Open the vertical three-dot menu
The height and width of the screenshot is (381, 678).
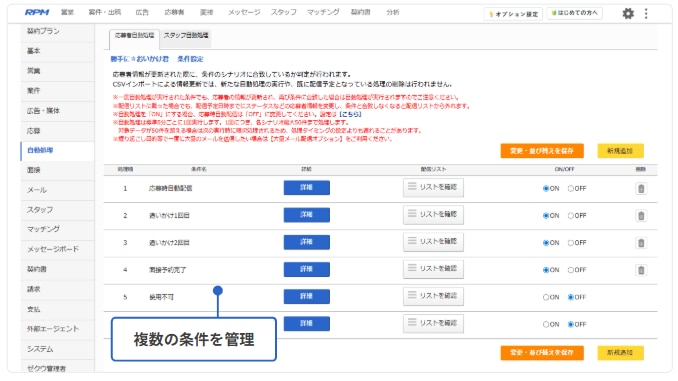pyautogui.click(x=646, y=14)
